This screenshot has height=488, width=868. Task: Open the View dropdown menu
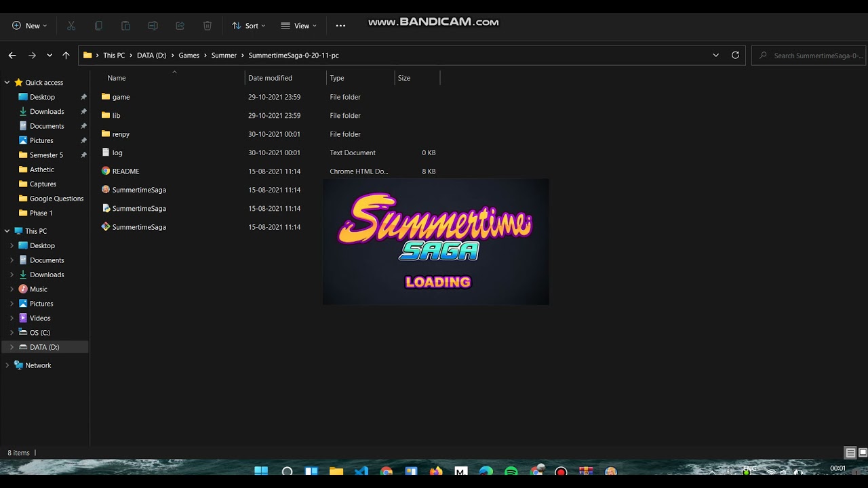[298, 26]
